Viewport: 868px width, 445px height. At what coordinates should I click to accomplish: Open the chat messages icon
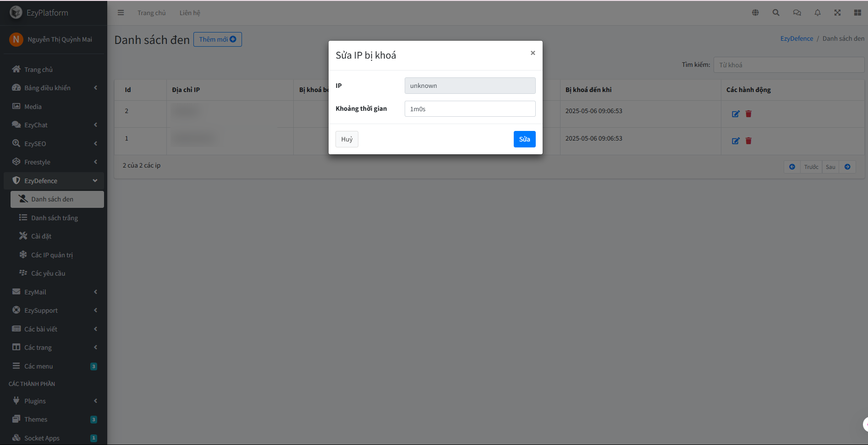pos(797,12)
